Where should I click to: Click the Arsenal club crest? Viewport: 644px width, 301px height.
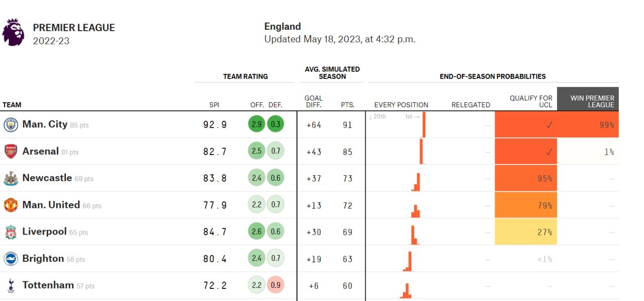click(x=11, y=152)
